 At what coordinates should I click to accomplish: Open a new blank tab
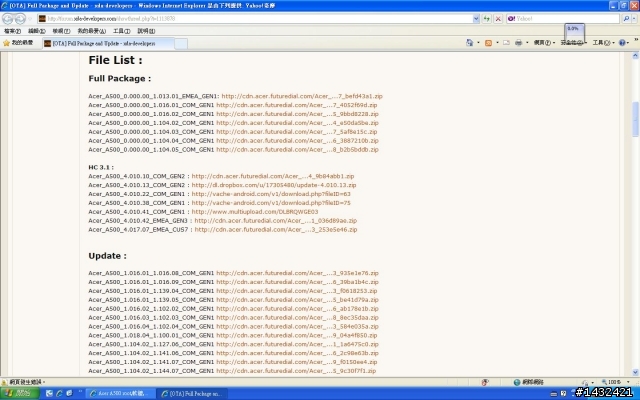pos(181,44)
